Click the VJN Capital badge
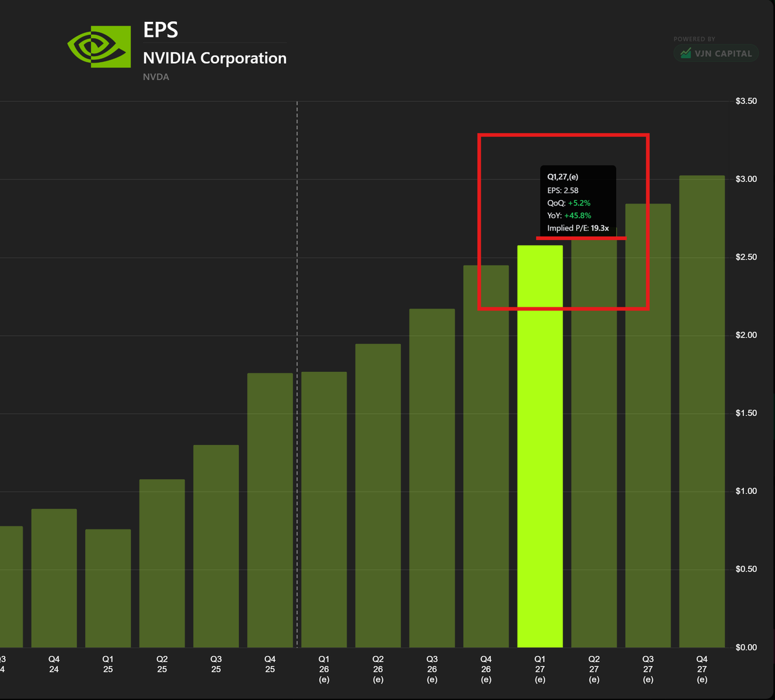The image size is (775, 700). (x=716, y=54)
